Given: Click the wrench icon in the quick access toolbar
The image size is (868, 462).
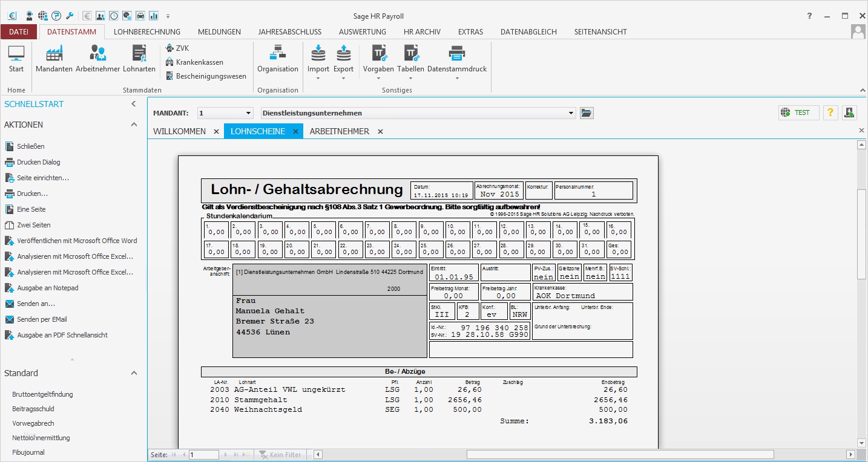Looking at the screenshot, I should point(68,15).
